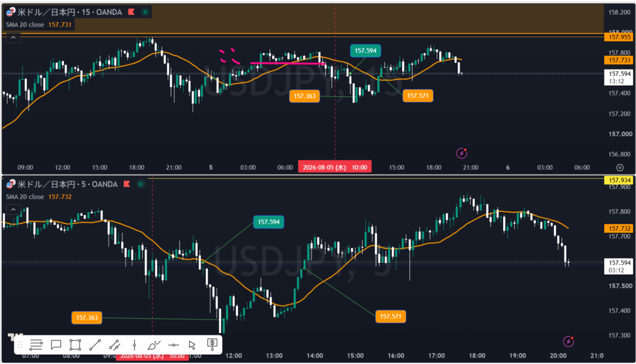Click yellow 157.934 price tag on lower scale
Screen dimensions: 636x364
coord(619,180)
